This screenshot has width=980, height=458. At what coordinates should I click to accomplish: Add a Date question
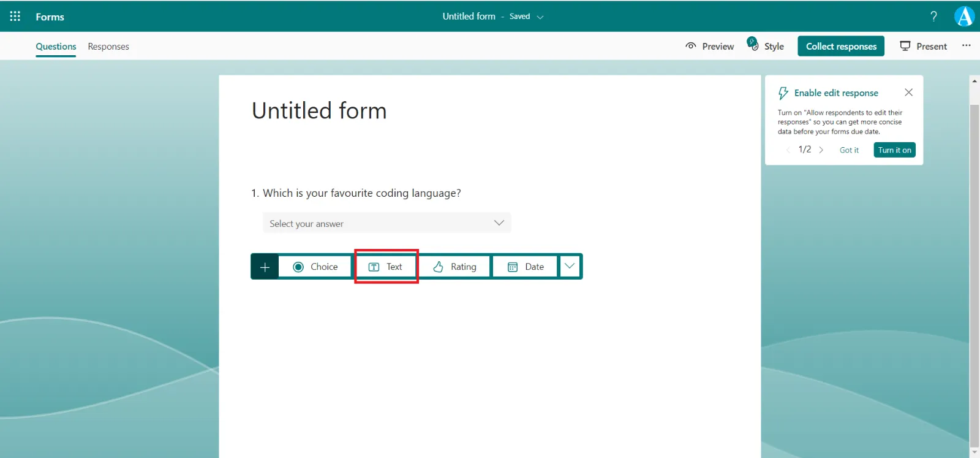click(526, 267)
